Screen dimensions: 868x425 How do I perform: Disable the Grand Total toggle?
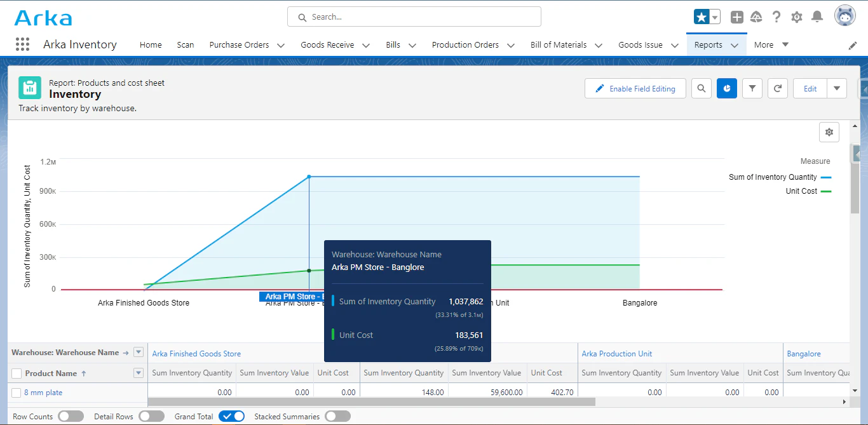(231, 416)
